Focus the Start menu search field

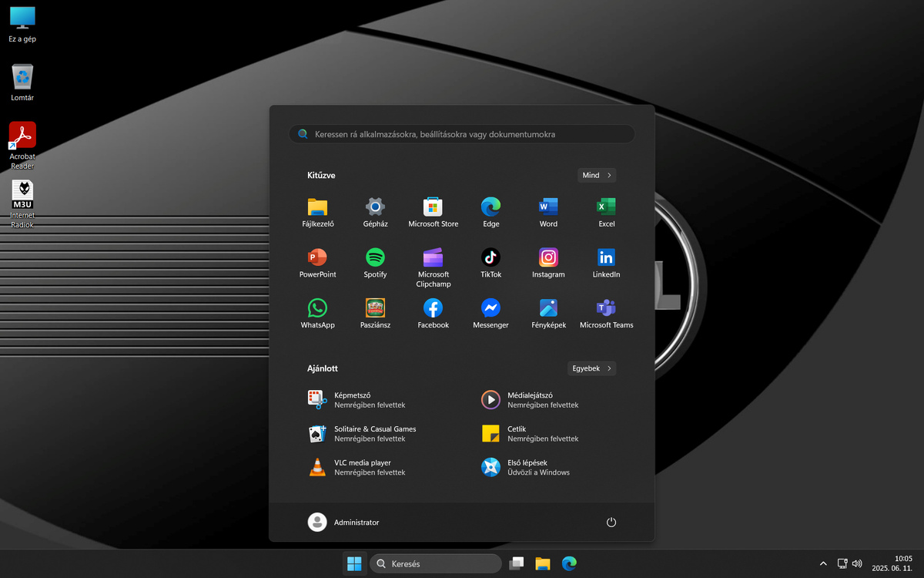click(x=462, y=134)
